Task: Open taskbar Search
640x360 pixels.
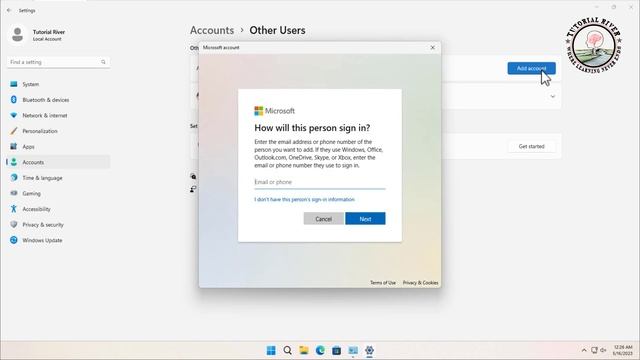Action: (287, 350)
